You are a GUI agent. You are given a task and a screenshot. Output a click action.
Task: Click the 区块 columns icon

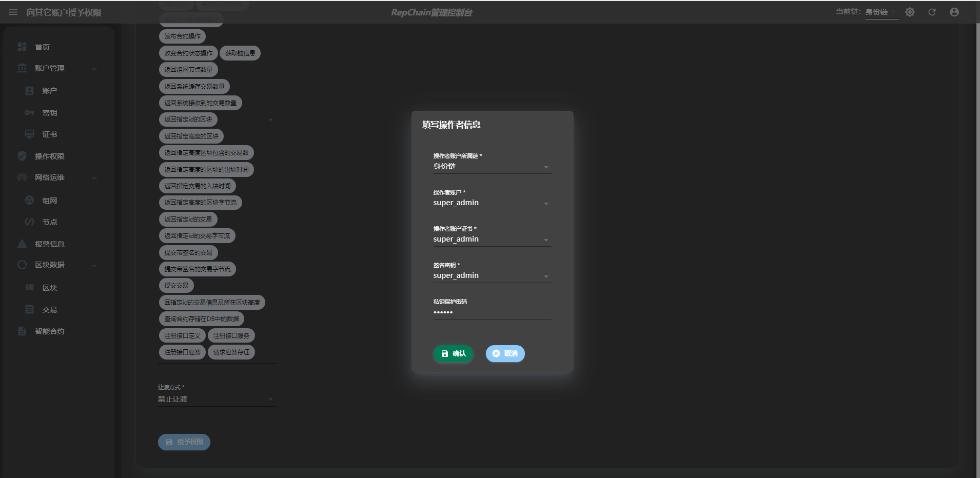pos(30,287)
